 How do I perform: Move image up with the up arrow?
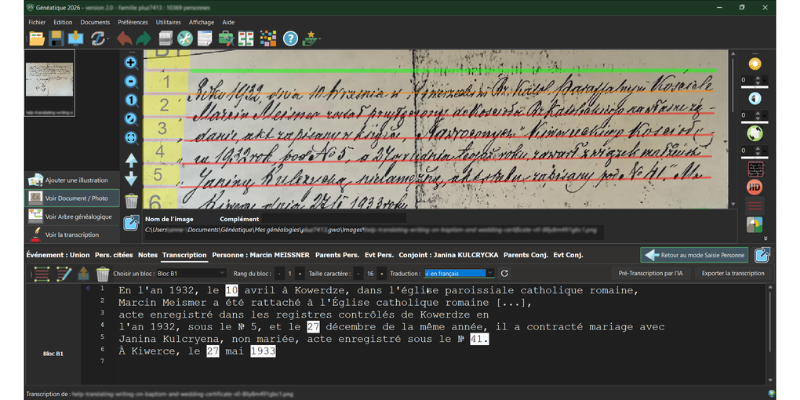131,160
